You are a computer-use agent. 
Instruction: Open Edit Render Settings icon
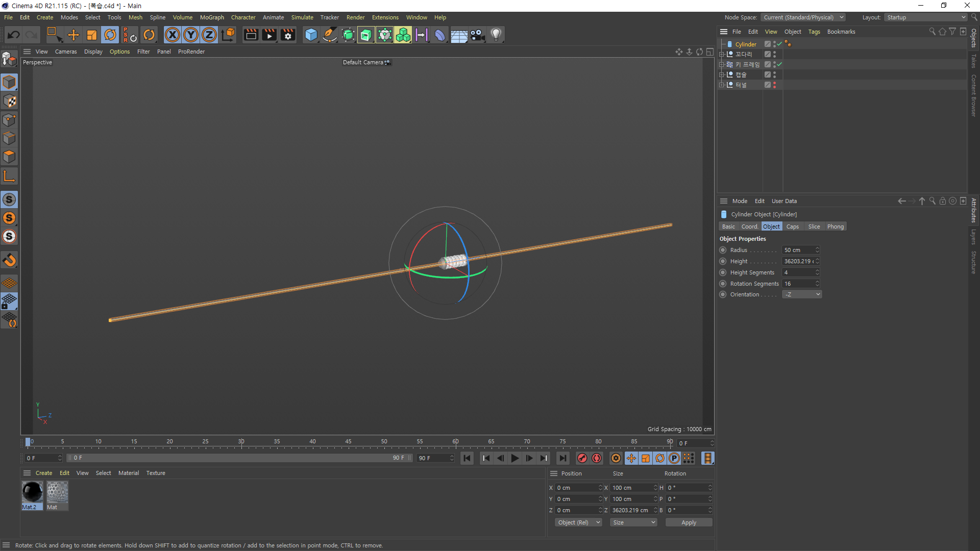coord(288,35)
